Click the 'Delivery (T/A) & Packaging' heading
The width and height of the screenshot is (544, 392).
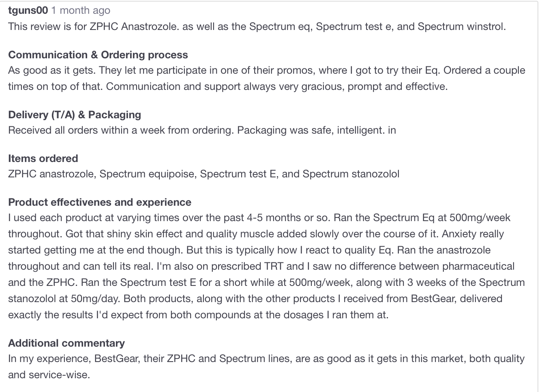tap(75, 115)
